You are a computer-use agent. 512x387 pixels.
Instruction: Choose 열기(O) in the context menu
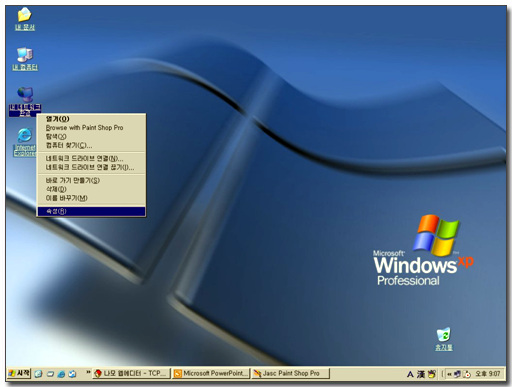pyautogui.click(x=91, y=119)
